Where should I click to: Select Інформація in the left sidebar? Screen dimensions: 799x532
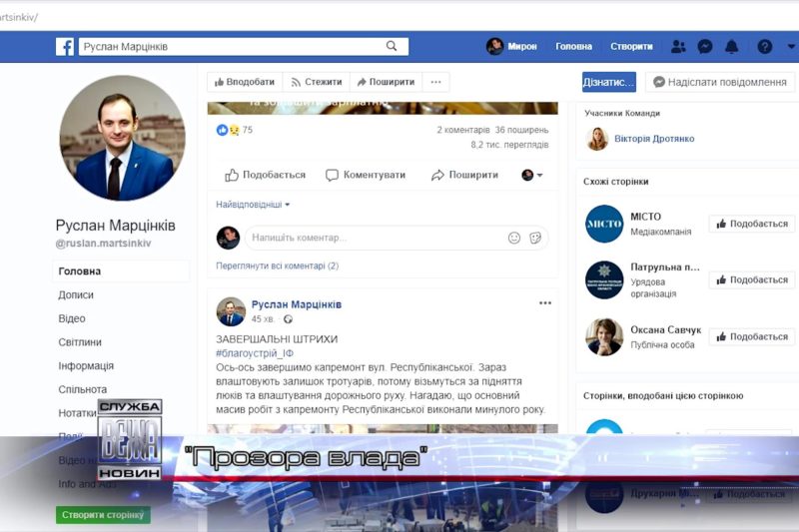tap(86, 366)
